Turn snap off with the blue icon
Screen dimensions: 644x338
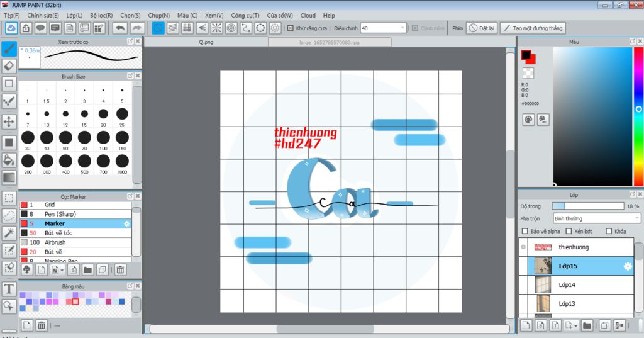(158, 28)
